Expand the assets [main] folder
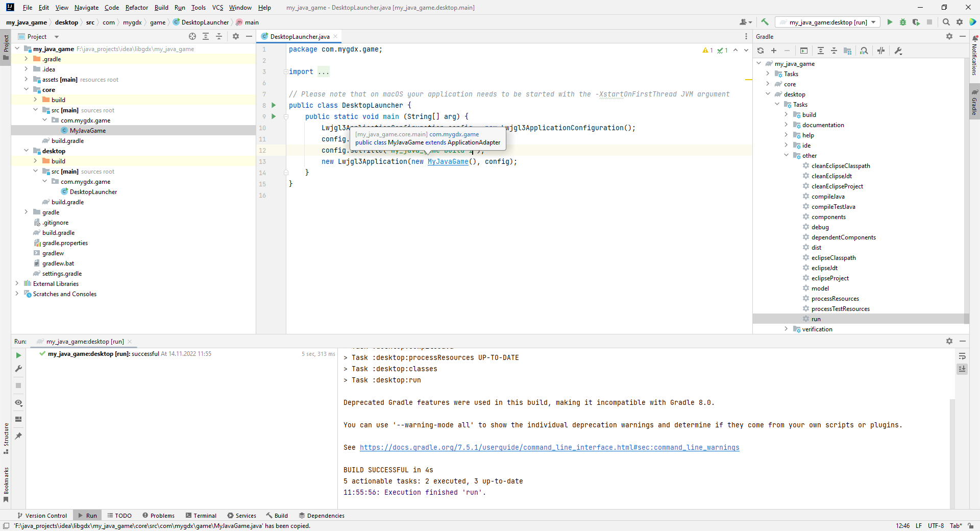The width and height of the screenshot is (980, 531). pyautogui.click(x=26, y=79)
